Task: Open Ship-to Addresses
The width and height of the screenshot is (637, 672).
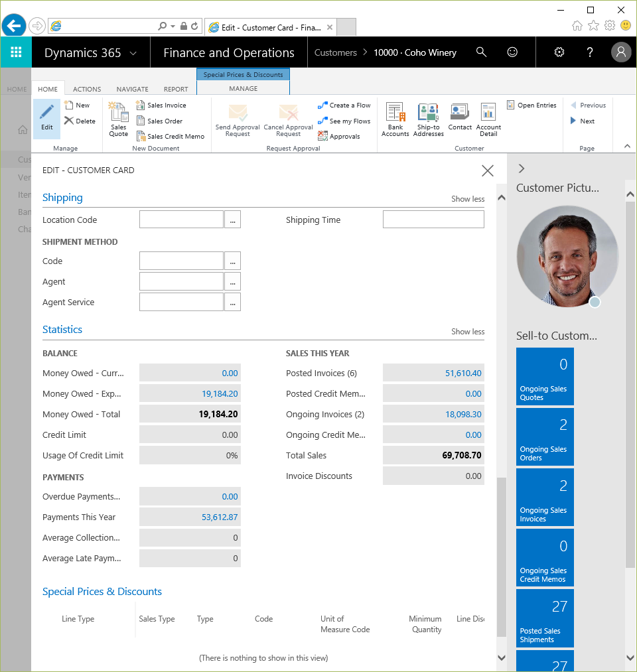Action: tap(428, 119)
